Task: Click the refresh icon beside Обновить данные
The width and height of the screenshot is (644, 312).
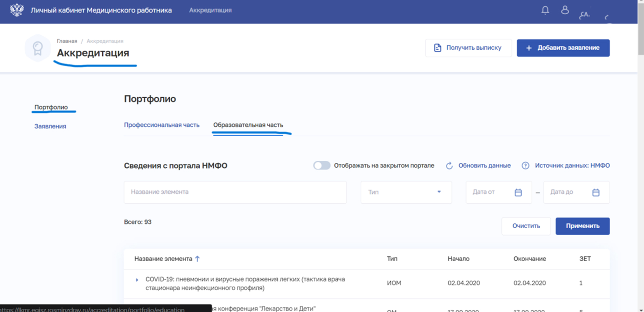Action: pyautogui.click(x=449, y=166)
